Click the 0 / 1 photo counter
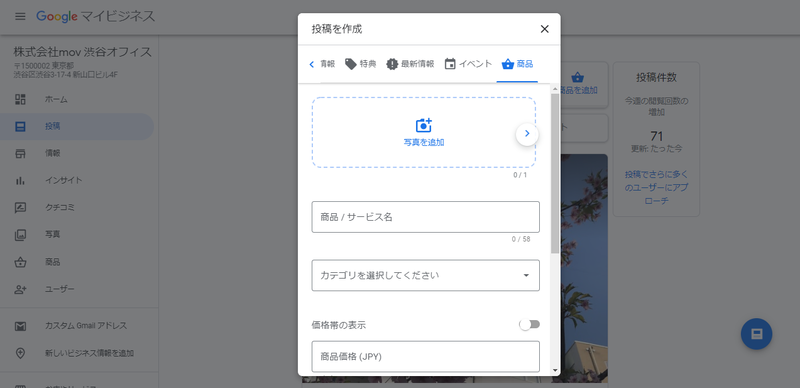The image size is (800, 388). [x=520, y=175]
